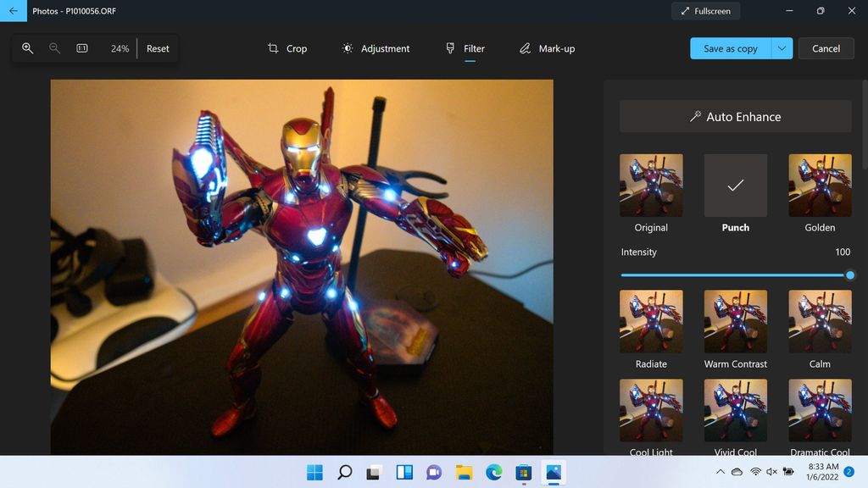This screenshot has height=488, width=868.
Task: Select the Filter panel icon
Action: 449,48
